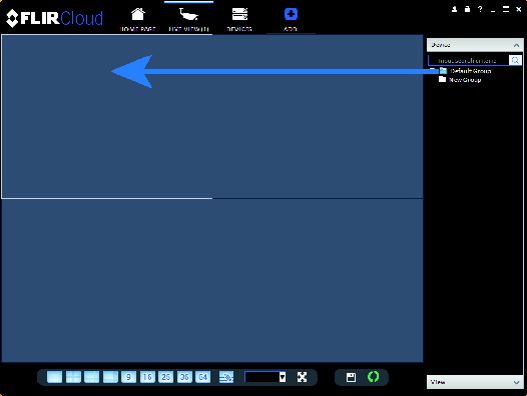Click the custom layout edit icon
This screenshot has width=527, height=396.
(x=226, y=377)
